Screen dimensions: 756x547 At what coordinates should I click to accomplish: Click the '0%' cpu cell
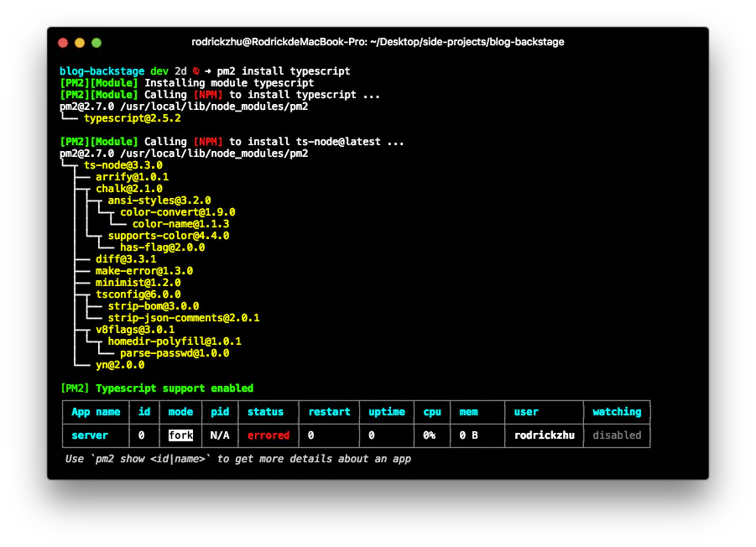429,435
